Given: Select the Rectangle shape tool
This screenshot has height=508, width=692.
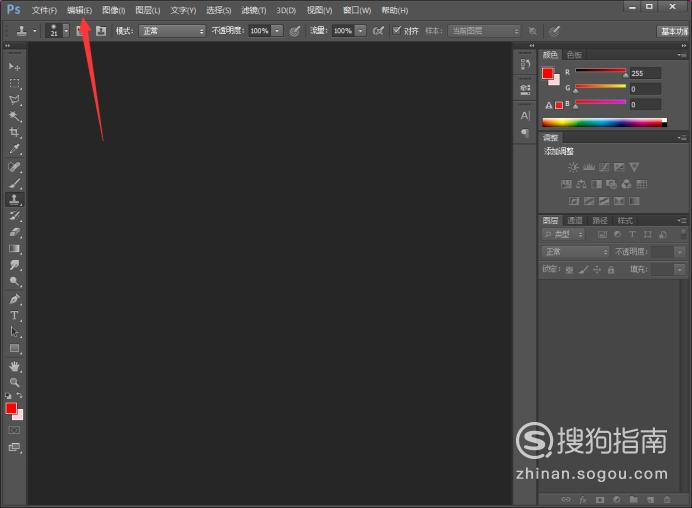Looking at the screenshot, I should 14,348.
